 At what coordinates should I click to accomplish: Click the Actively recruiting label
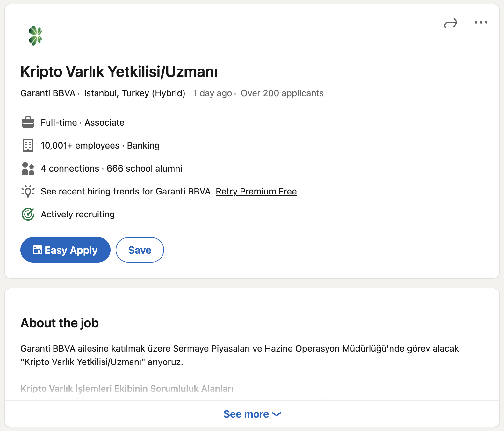(78, 214)
